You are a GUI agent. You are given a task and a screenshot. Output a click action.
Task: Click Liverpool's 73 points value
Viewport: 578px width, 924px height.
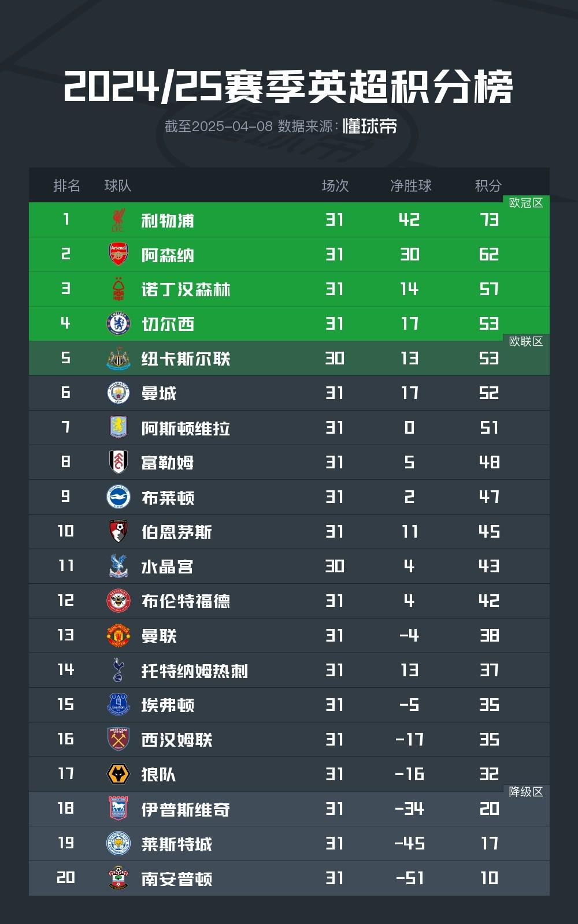tap(489, 219)
